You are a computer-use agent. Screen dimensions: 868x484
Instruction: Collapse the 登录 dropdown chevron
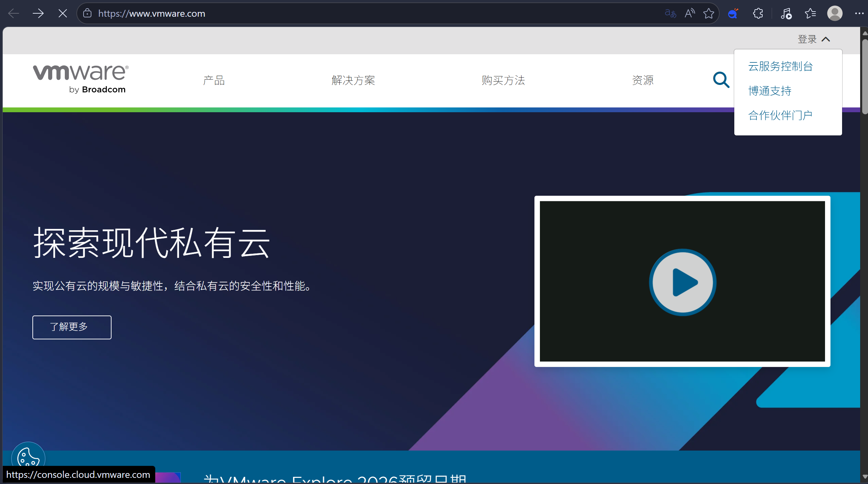click(x=826, y=39)
